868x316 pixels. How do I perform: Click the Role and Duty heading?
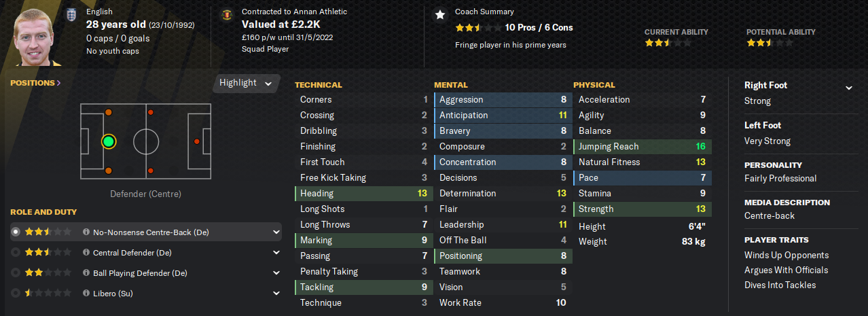pos(43,212)
